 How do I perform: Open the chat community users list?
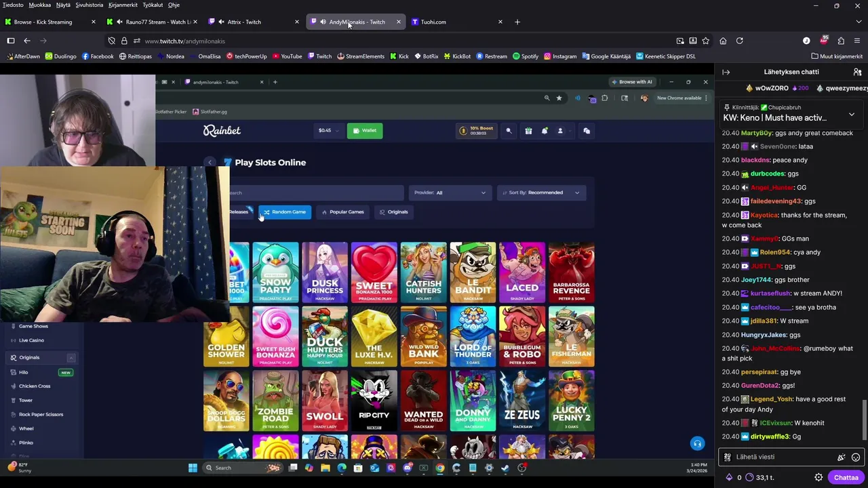[857, 72]
